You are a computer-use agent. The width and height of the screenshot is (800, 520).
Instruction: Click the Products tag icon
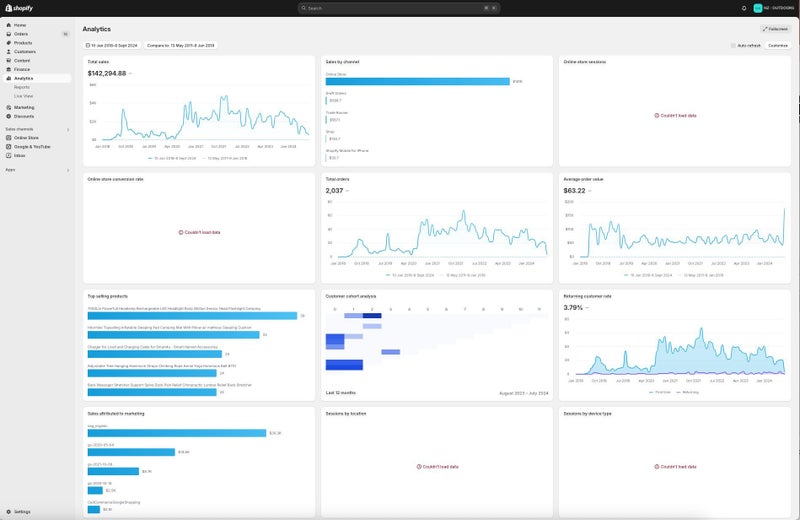8,43
